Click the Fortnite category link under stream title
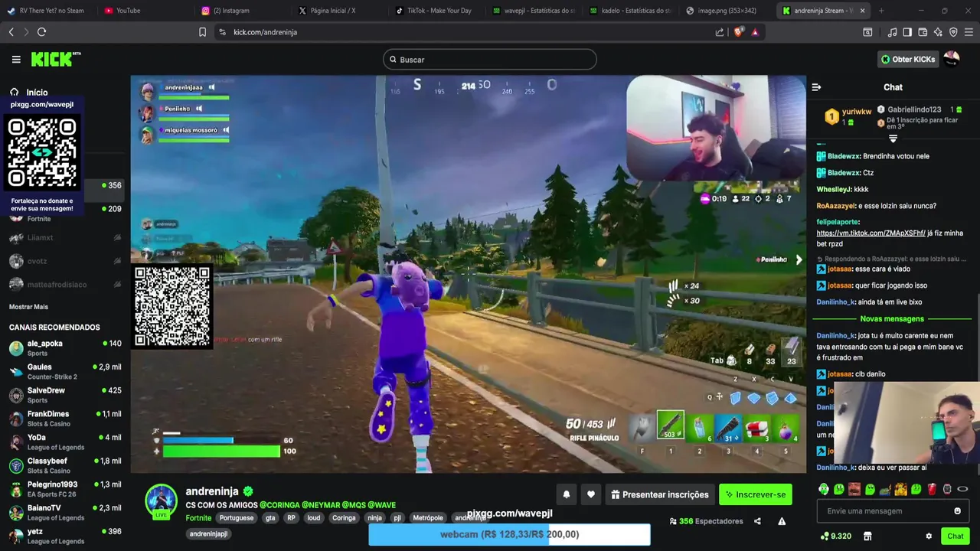The height and width of the screenshot is (551, 980). 198,518
